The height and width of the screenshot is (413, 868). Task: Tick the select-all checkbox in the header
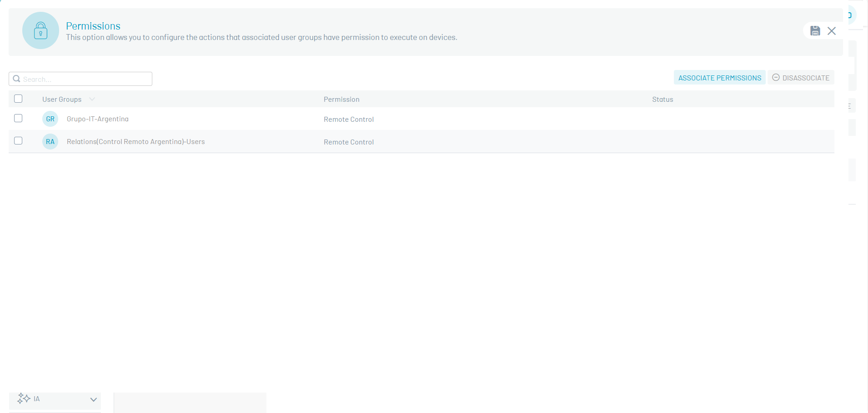click(x=18, y=99)
